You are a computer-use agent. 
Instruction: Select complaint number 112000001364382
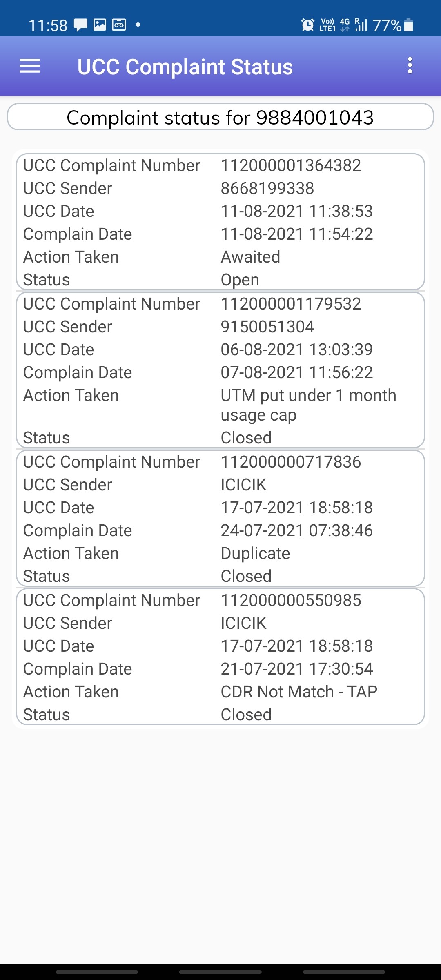pyautogui.click(x=291, y=165)
